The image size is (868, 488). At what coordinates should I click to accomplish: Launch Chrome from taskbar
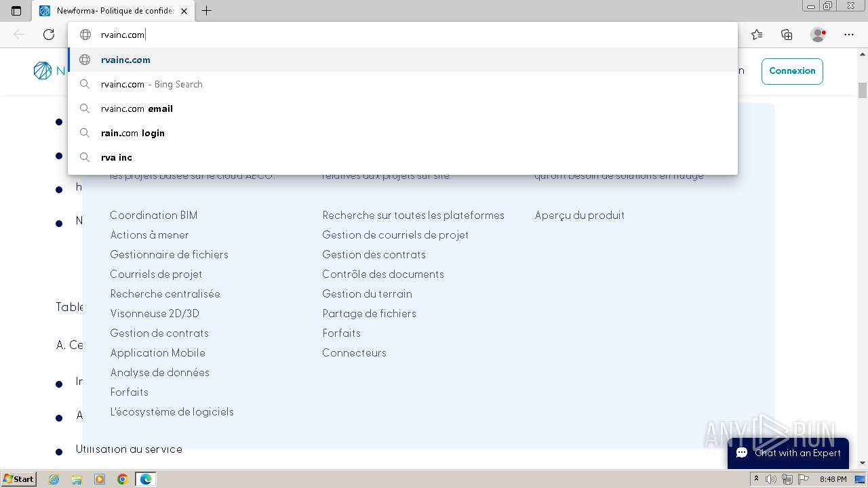click(123, 479)
